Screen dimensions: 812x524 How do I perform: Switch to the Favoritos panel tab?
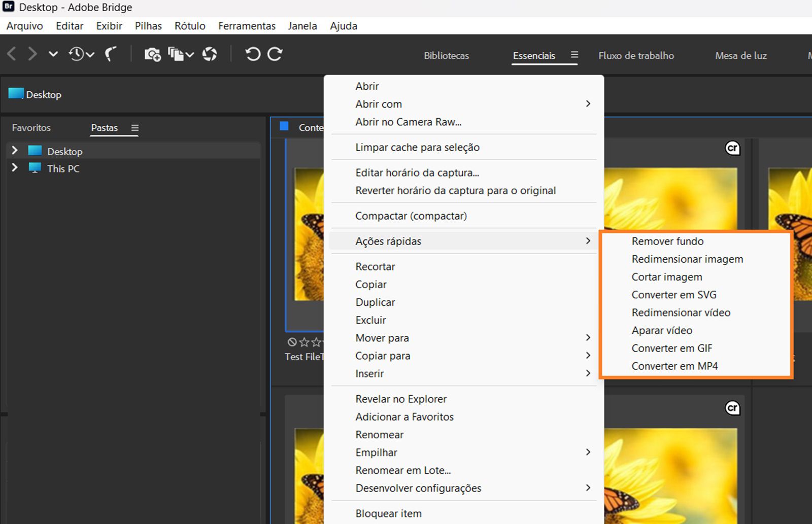(31, 128)
